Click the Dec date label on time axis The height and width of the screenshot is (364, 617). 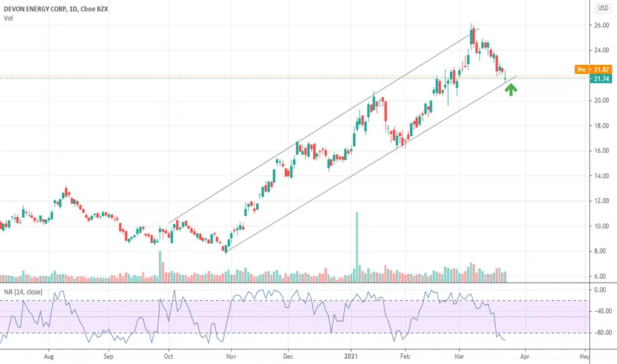(288, 357)
